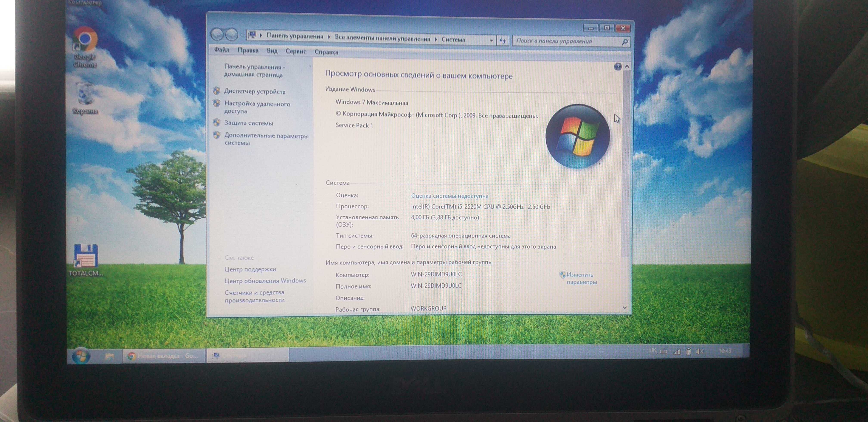Select 'Перо и сенсорный ввод недоступны' value
Screen dimensions: 868x422
point(483,246)
